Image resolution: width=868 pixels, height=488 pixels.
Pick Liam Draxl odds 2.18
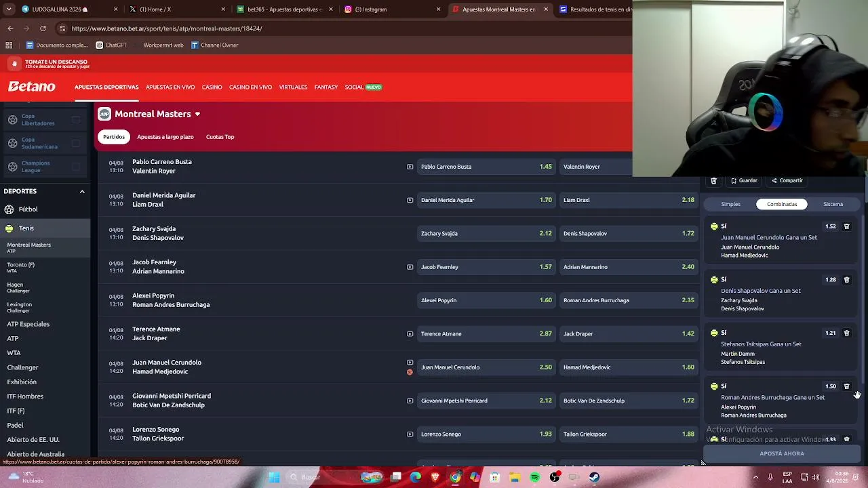point(629,200)
